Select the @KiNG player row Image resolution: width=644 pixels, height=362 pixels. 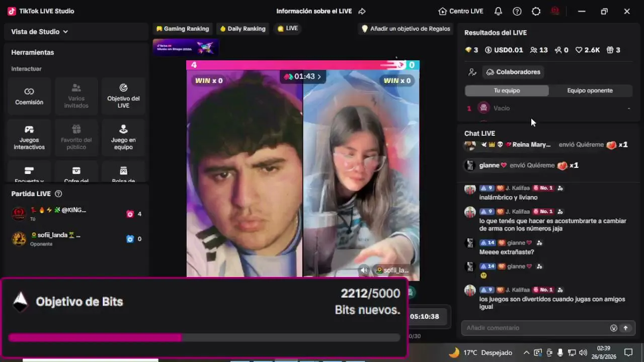76,214
